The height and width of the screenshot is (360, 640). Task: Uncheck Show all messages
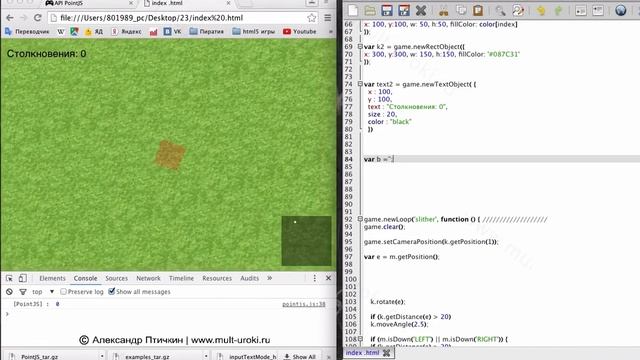pos(111,291)
